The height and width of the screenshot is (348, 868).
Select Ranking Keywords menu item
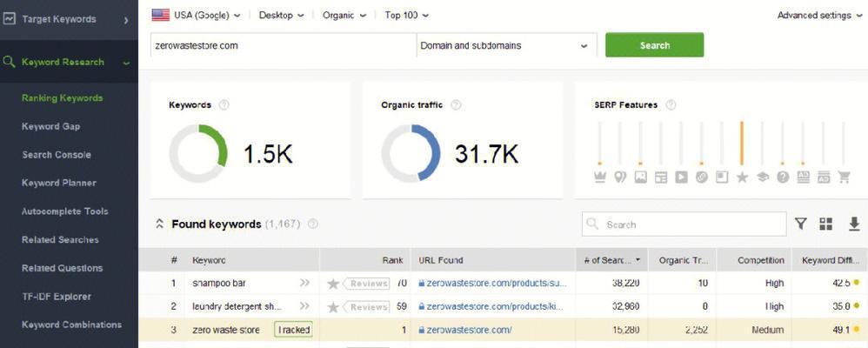[x=62, y=98]
